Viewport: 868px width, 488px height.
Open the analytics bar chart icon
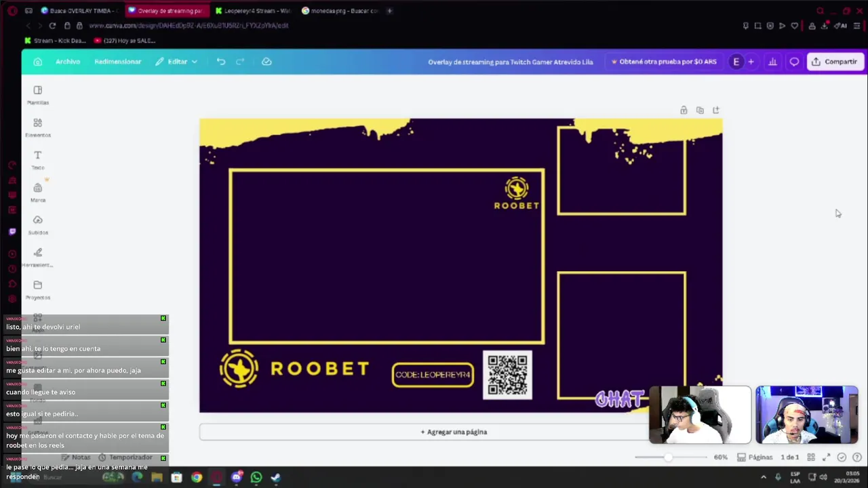point(772,62)
